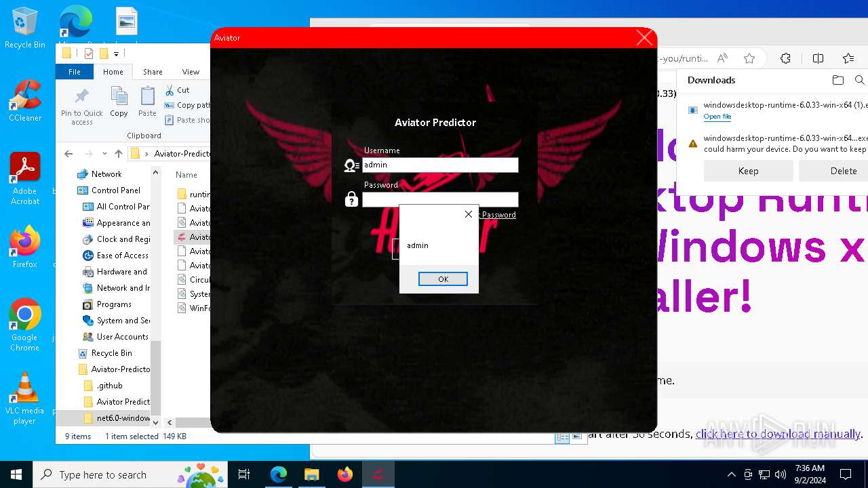Image resolution: width=868 pixels, height=488 pixels.
Task: Show hidden system tray icons
Action: tap(731, 474)
